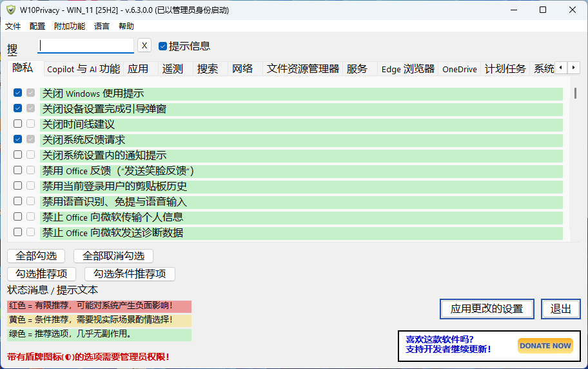Switch to the 计划任务 tab
The height and width of the screenshot is (369, 588).
click(505, 69)
